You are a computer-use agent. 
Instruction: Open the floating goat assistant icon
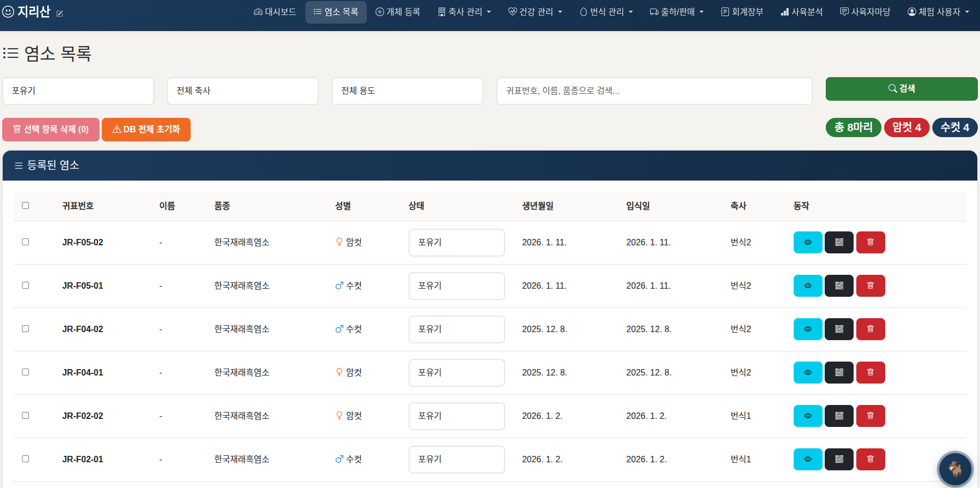click(x=954, y=469)
